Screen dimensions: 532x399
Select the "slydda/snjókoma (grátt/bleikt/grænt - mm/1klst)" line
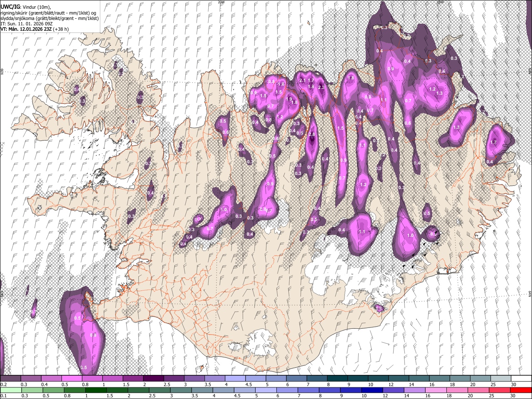tap(49, 18)
